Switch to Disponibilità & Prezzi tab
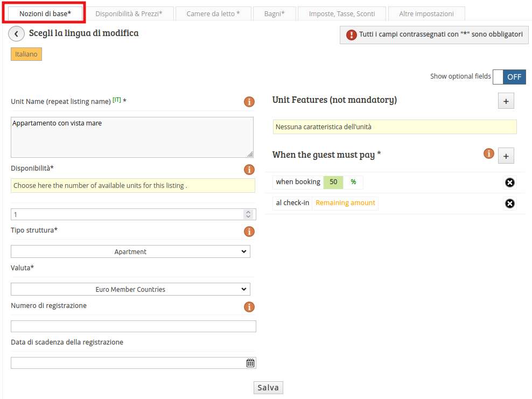This screenshot has width=532, height=399. [x=129, y=13]
